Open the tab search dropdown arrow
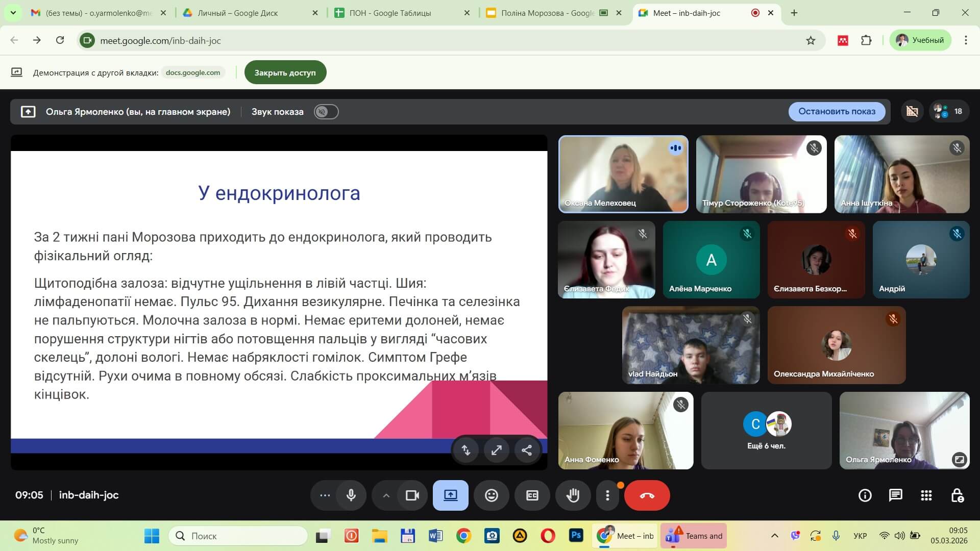The image size is (980, 551). tap(13, 13)
